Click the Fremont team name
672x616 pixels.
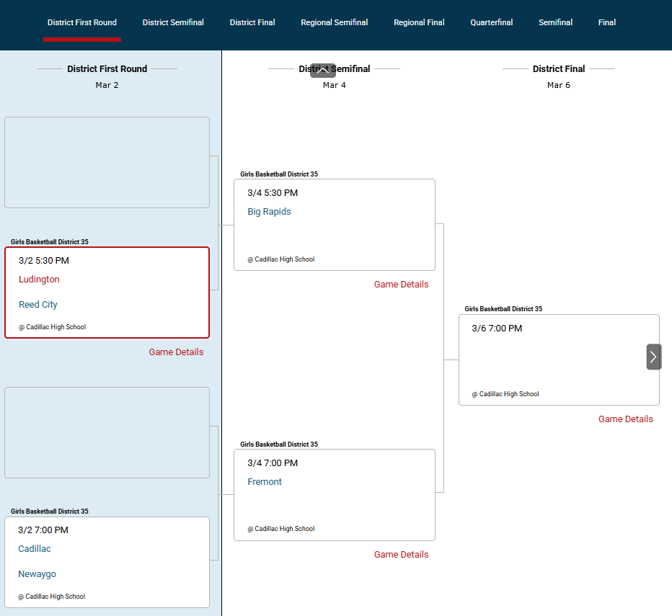(x=265, y=482)
